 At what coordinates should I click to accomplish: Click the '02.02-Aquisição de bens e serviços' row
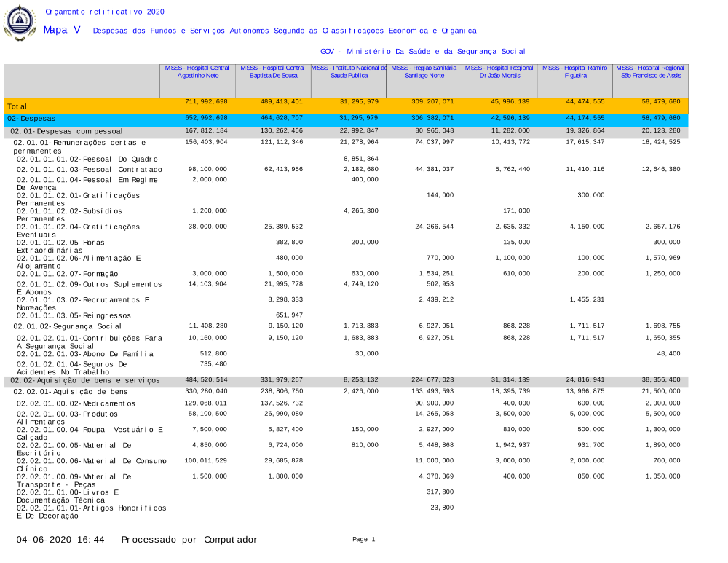(84, 381)
